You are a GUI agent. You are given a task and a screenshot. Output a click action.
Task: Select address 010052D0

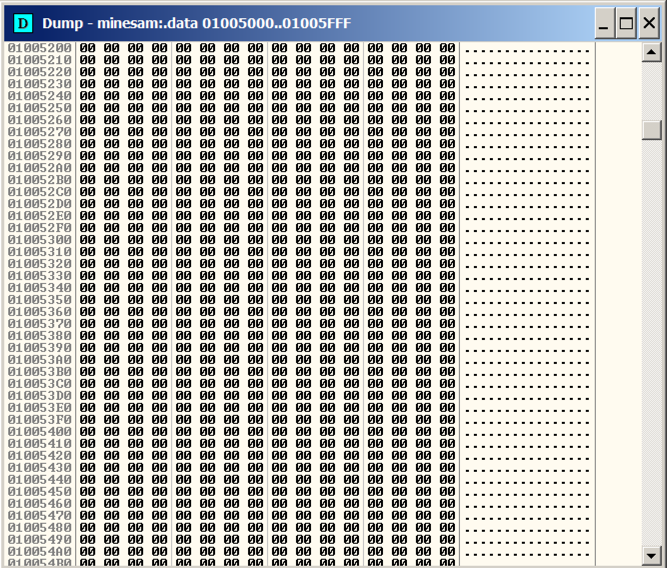[40, 204]
